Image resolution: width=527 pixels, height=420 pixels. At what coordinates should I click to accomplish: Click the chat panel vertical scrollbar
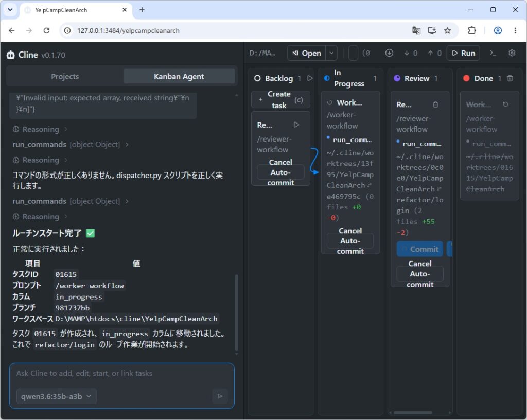pyautogui.click(x=237, y=312)
